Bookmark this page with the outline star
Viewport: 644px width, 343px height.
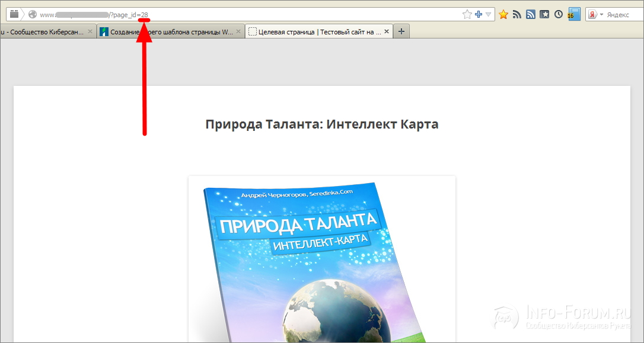467,15
